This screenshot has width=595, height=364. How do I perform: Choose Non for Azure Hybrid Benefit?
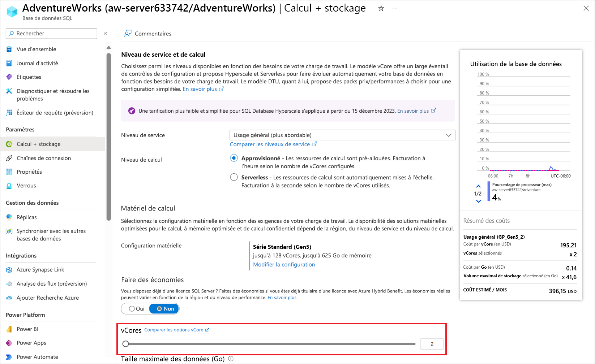[x=164, y=309]
